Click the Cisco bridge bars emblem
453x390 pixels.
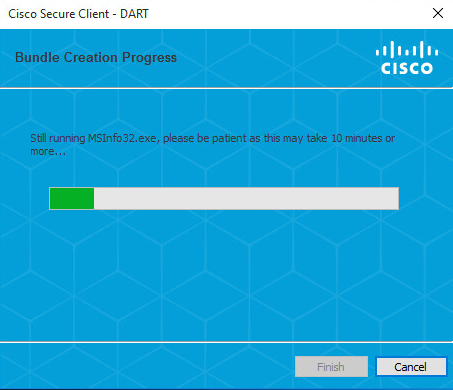pos(407,49)
